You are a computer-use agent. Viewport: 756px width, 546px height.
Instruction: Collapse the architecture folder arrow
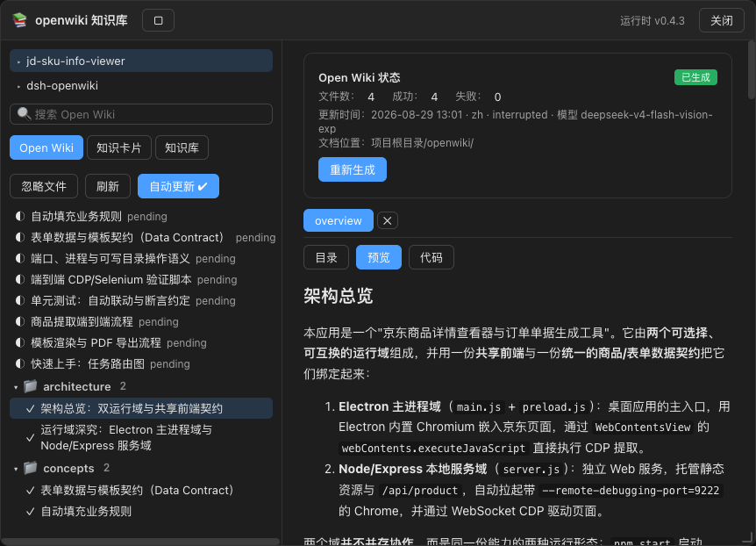16,387
